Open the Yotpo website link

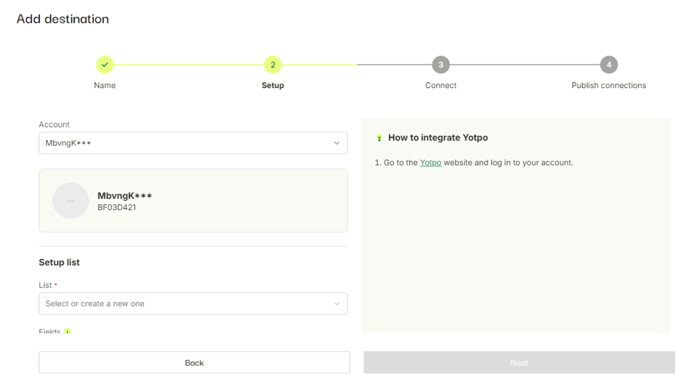tap(430, 163)
